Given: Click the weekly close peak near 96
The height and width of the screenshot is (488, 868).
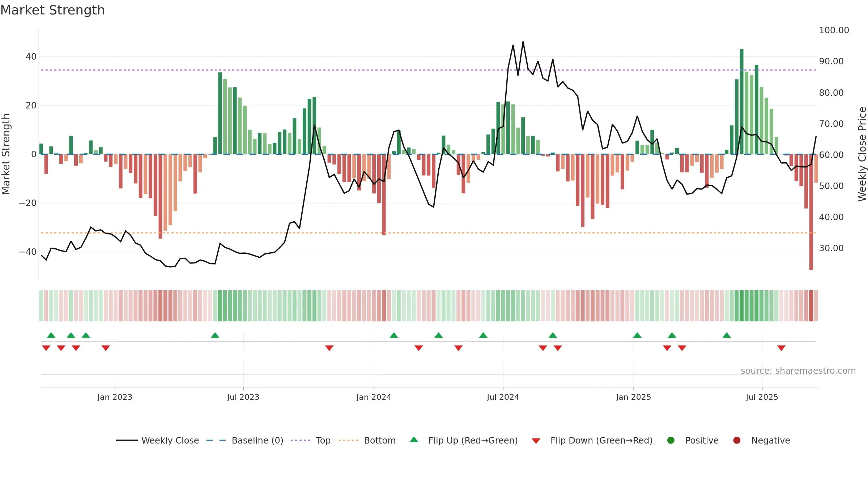Looking at the screenshot, I should pos(523,42).
